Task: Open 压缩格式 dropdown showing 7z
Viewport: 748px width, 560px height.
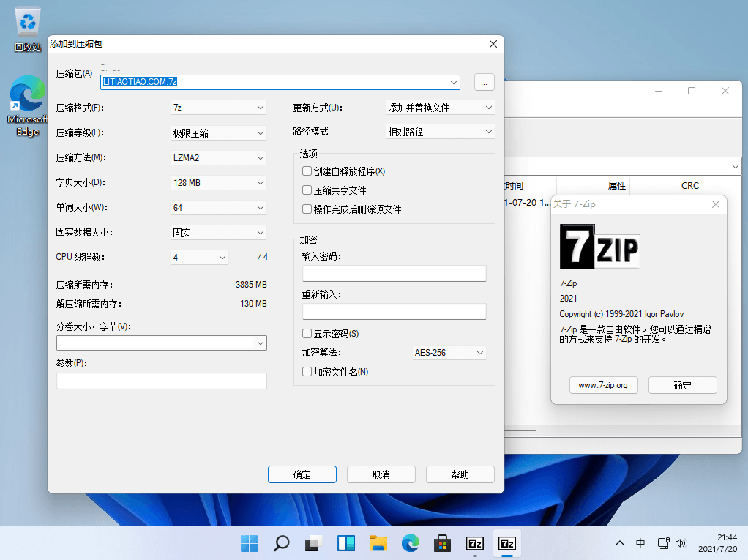Action: tap(219, 108)
